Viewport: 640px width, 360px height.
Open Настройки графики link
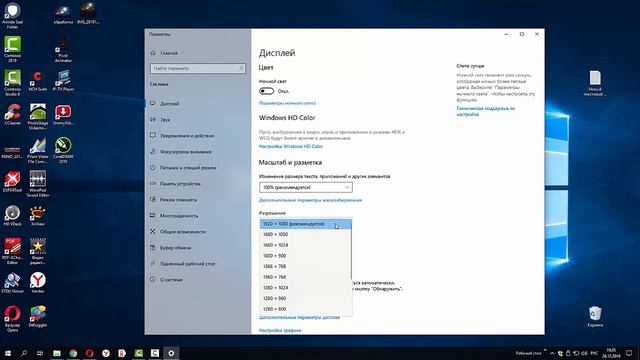coord(280,330)
